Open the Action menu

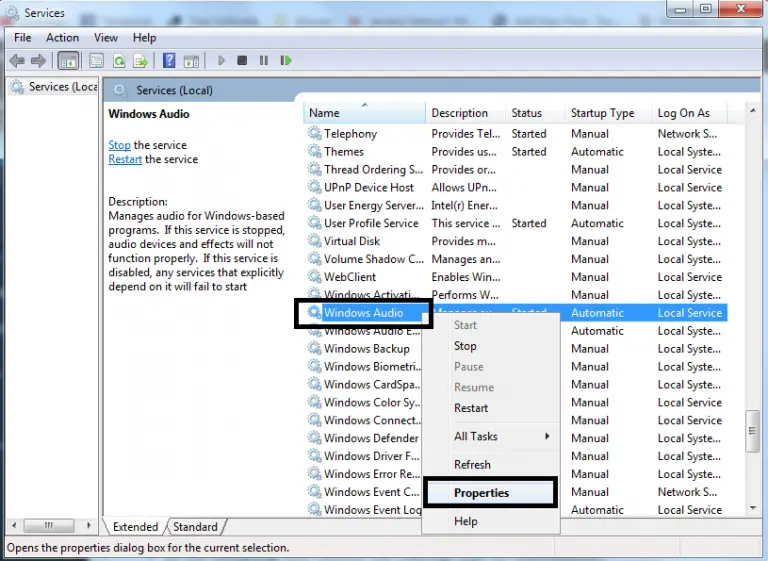(x=62, y=38)
